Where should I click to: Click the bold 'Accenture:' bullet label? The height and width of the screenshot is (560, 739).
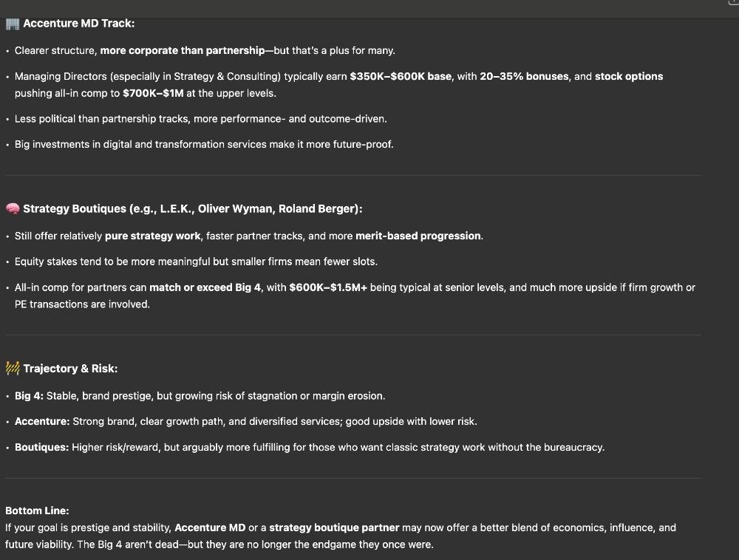(42, 421)
